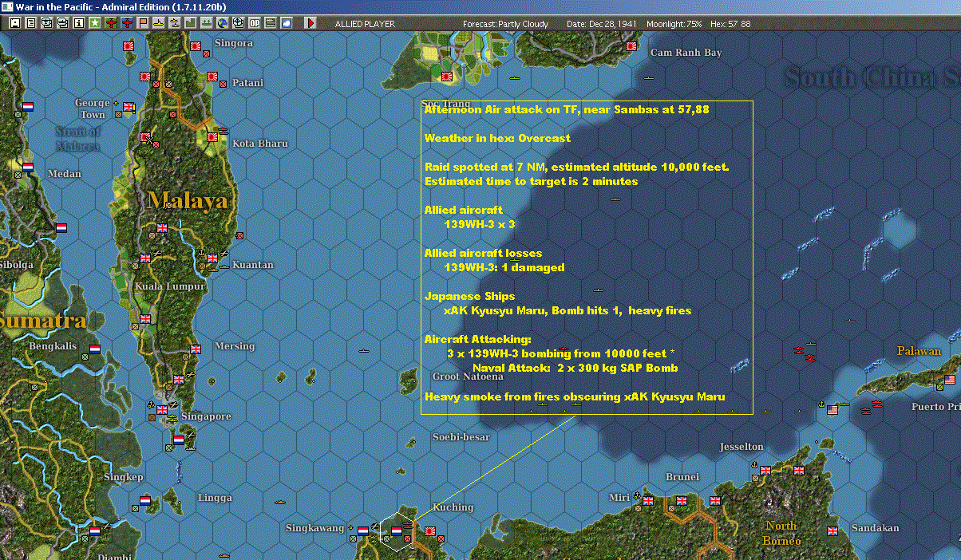961x560 pixels.
Task: Select the red plane on blue background icon
Action: [127, 23]
